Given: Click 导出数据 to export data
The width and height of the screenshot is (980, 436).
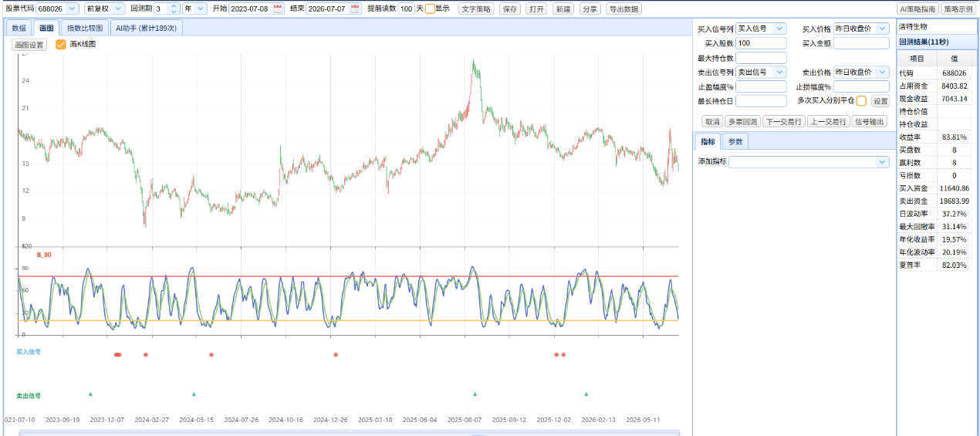Looking at the screenshot, I should (x=623, y=8).
